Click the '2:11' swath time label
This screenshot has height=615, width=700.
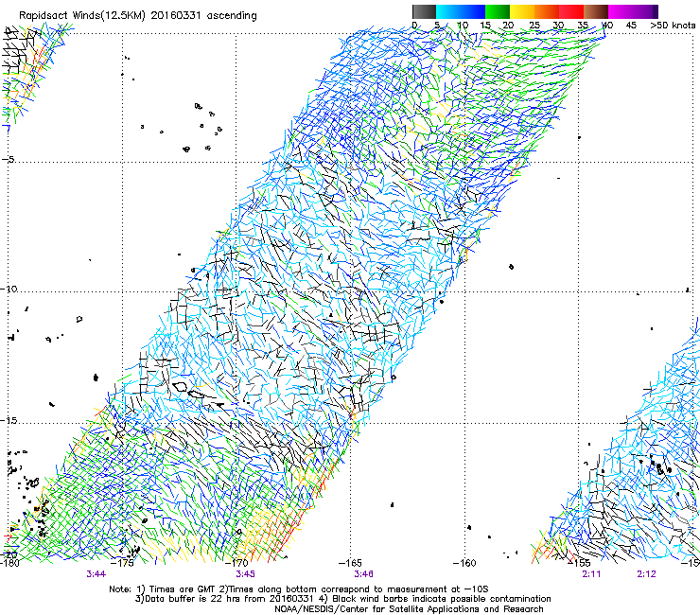591,574
